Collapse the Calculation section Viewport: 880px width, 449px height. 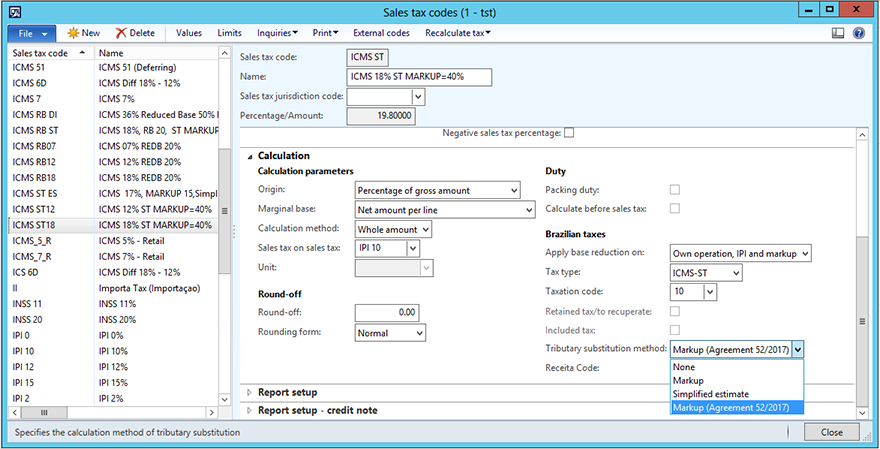point(248,156)
